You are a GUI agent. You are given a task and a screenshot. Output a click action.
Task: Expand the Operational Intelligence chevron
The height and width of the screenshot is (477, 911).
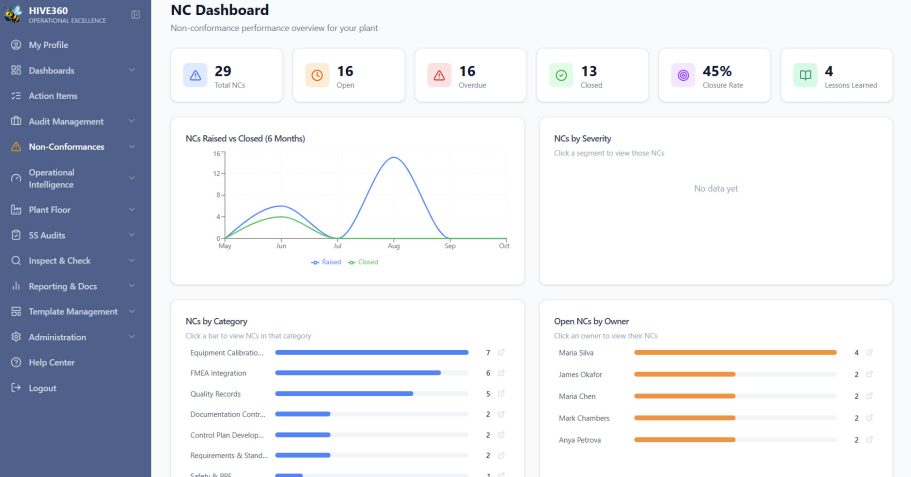(132, 178)
